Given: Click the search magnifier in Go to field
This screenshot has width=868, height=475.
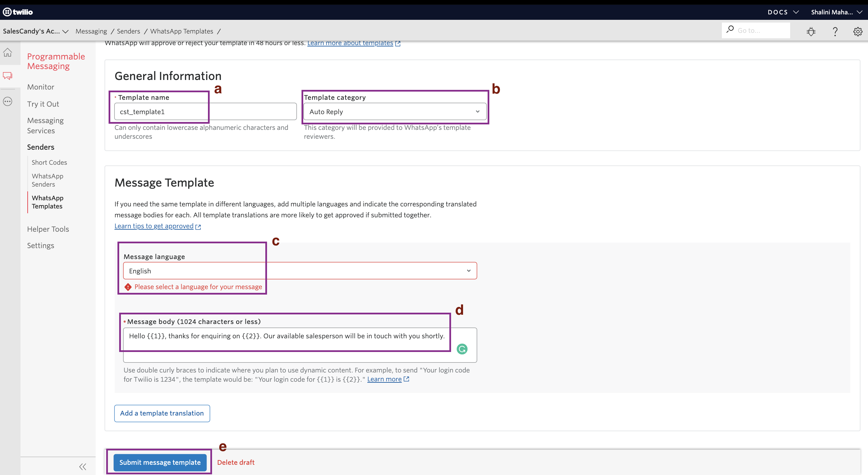Looking at the screenshot, I should coord(730,30).
